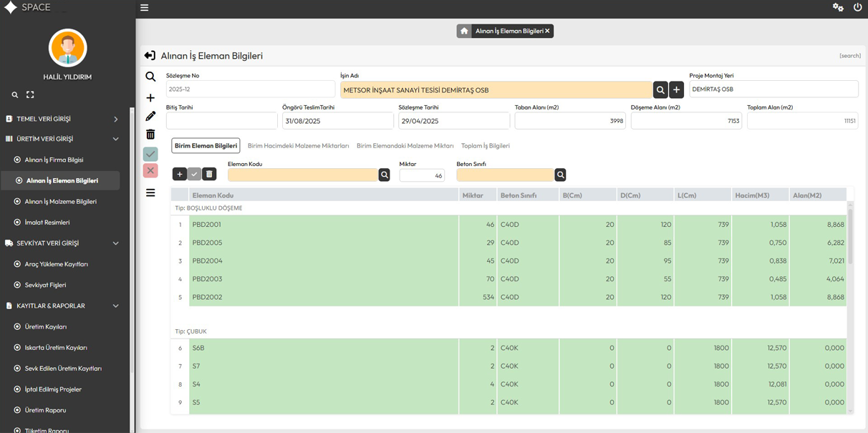The height and width of the screenshot is (433, 868).
Task: Open Birim Hacimdeki Malzeme Miktarları tab
Action: 298,146
